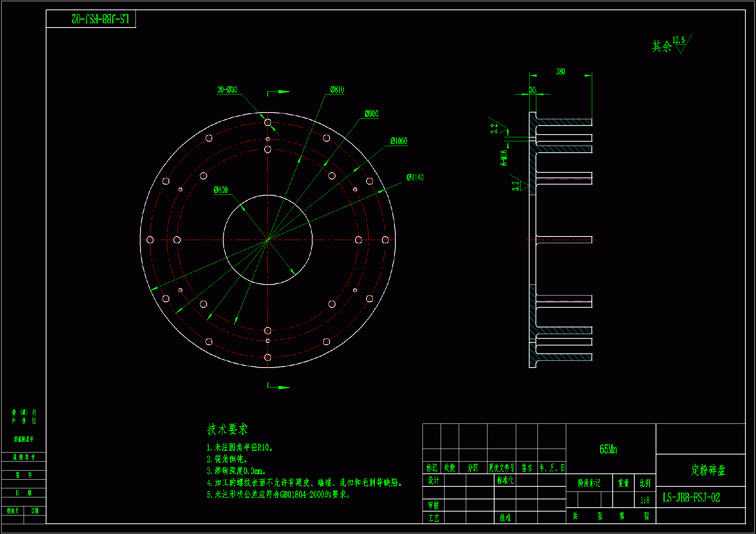Click the 技术要求 heading
756x534 pixels.
227,429
